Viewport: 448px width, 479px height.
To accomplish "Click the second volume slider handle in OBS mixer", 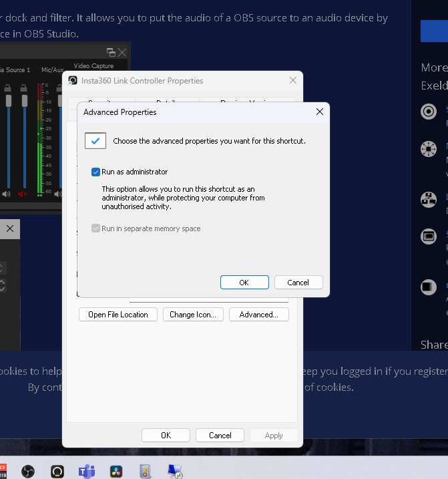I will [x=25, y=100].
